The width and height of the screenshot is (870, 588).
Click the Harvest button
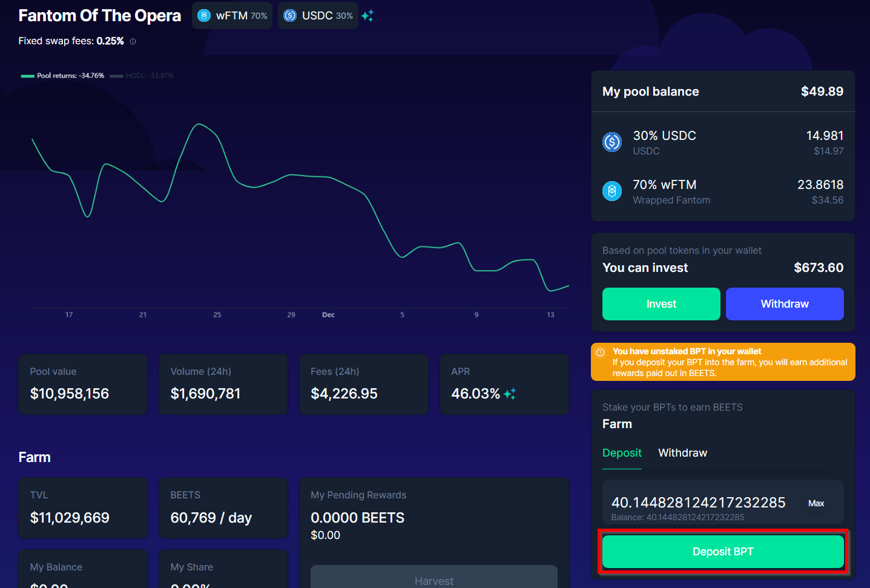(434, 578)
